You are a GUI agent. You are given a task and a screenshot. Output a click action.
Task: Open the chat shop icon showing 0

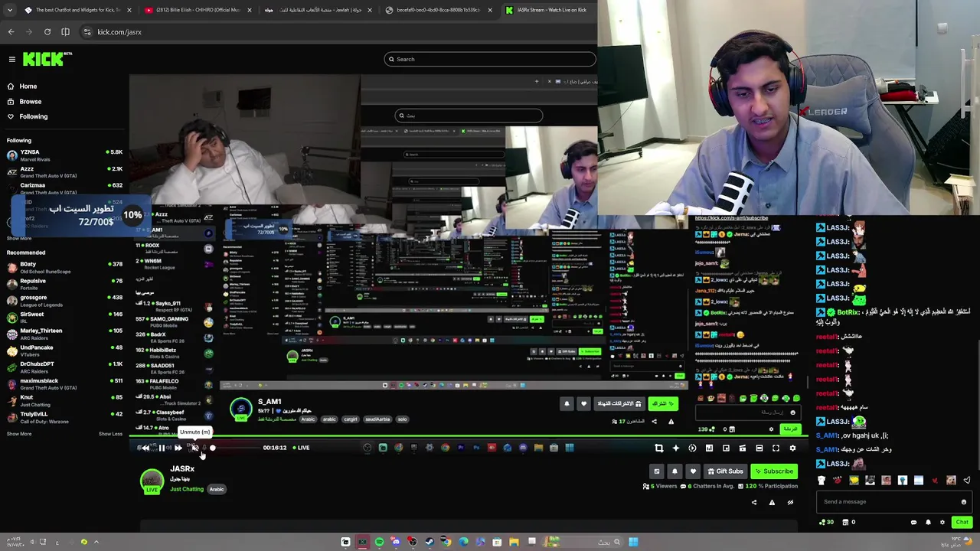tap(848, 522)
